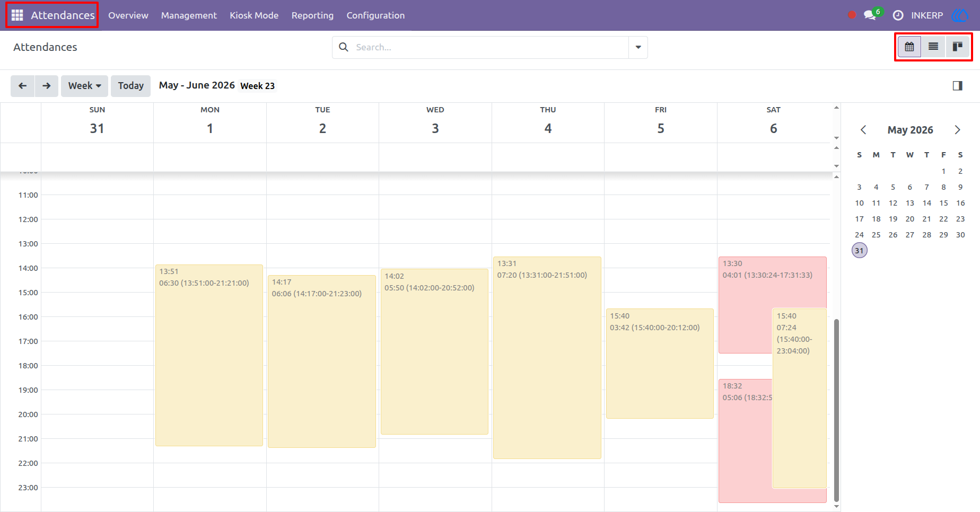Click the search magnifier icon
Viewport: 980px width, 512px height.
pos(344,47)
